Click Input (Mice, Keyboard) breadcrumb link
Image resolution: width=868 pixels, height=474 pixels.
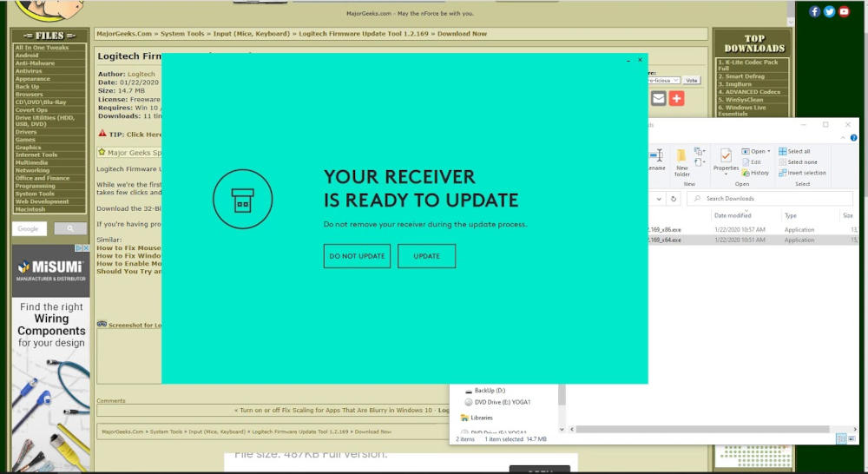coord(252,34)
